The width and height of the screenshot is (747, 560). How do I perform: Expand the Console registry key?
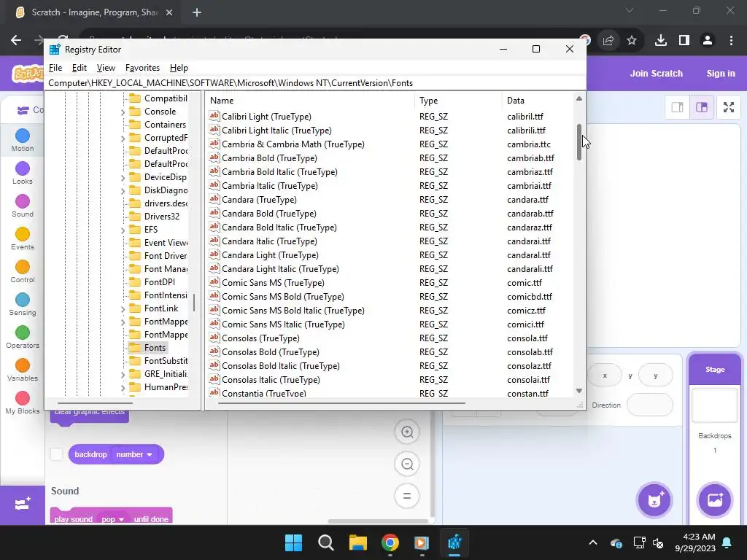click(x=123, y=112)
